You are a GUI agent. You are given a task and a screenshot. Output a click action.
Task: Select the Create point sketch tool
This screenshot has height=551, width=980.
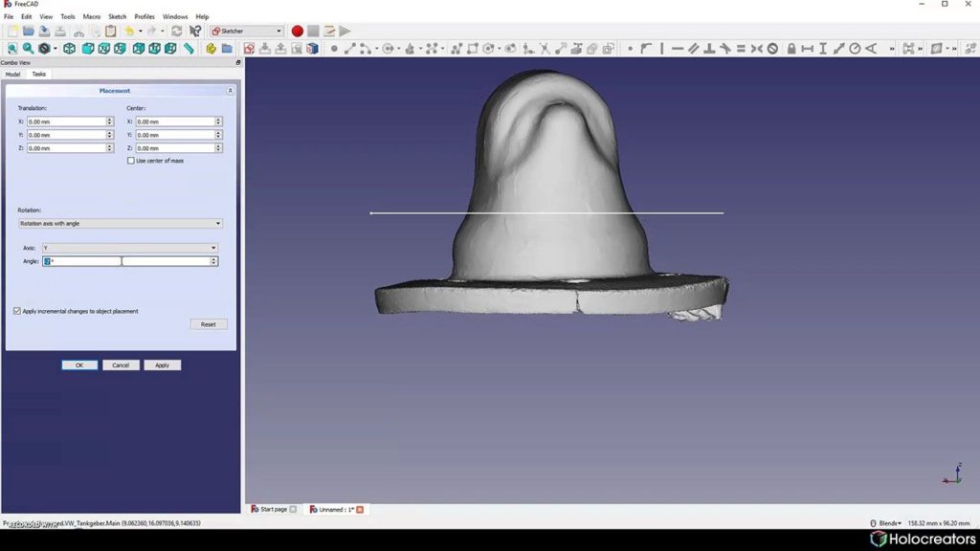pos(334,49)
